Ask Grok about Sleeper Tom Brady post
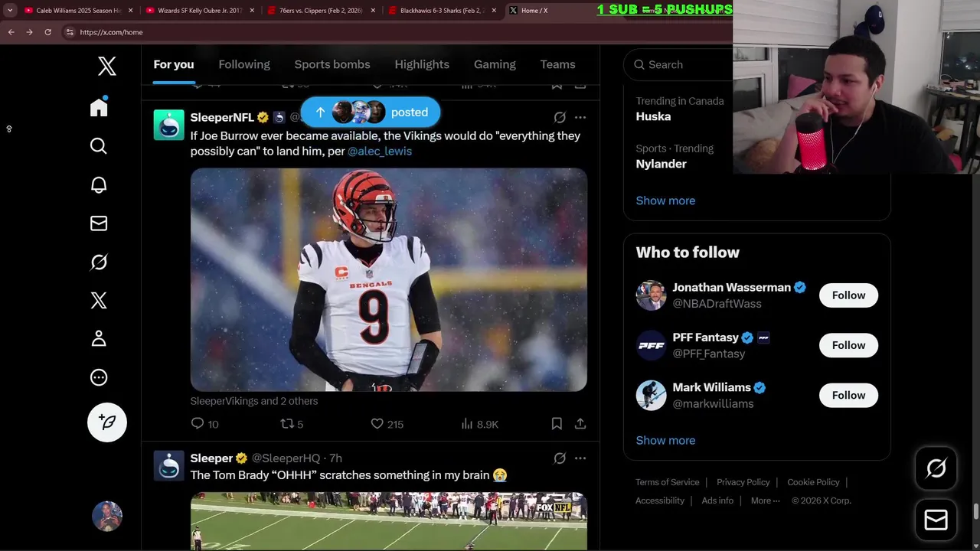 pos(560,458)
